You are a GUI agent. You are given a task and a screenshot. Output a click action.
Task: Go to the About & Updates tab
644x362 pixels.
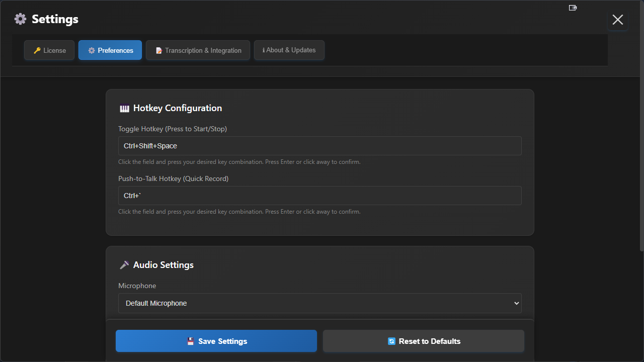click(289, 50)
